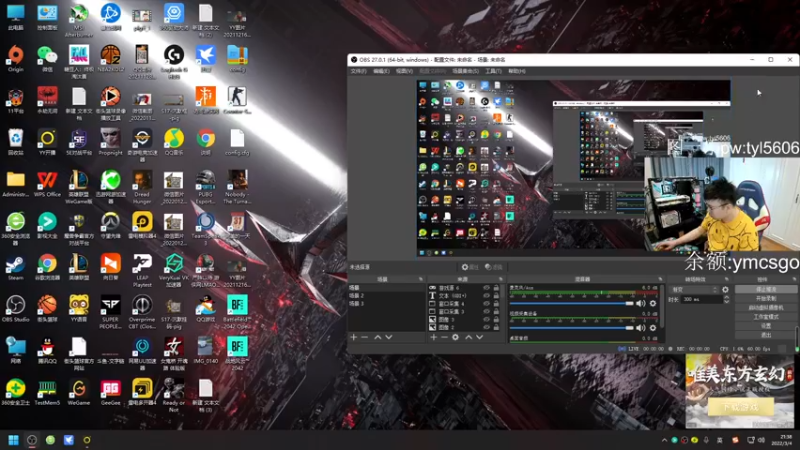Show hidden system tray icons chevron

tap(664, 440)
